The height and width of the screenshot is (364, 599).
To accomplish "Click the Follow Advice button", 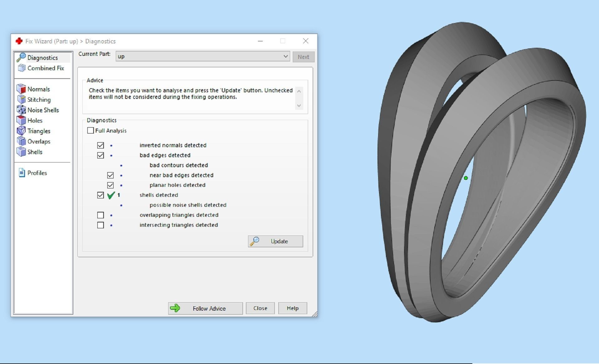I will click(x=205, y=308).
